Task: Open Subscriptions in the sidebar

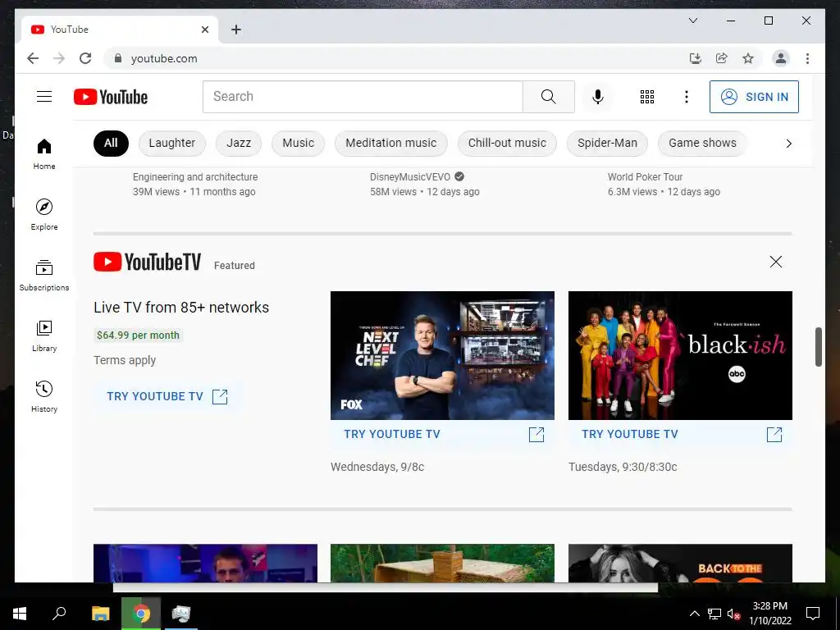Action: point(44,276)
